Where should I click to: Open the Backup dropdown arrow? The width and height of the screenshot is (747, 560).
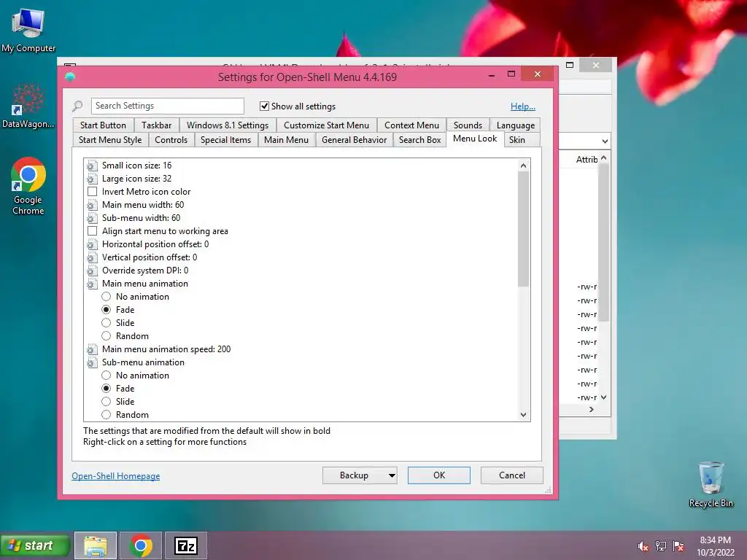point(392,475)
